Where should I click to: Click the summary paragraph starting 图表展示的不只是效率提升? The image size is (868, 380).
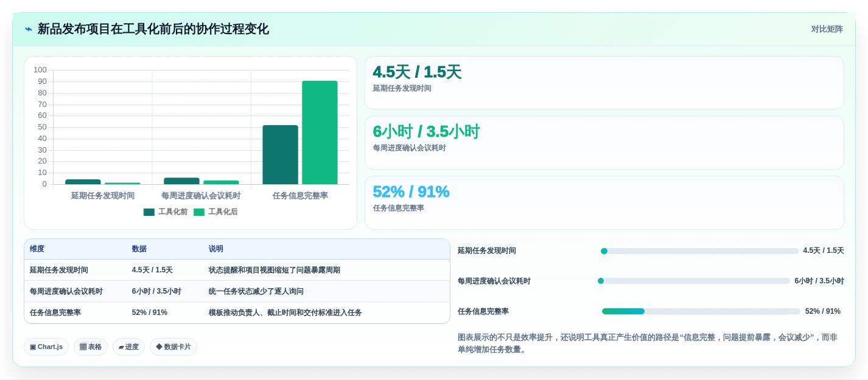pos(648,343)
